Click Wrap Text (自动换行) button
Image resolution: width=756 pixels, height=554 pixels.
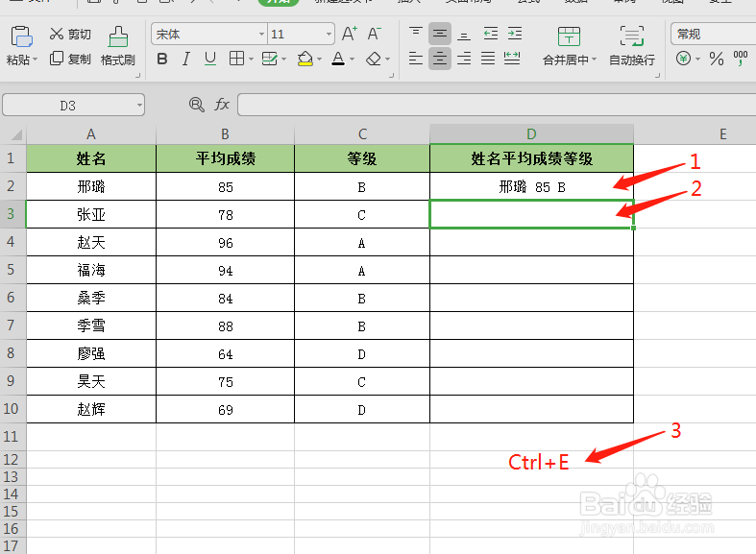(632, 46)
